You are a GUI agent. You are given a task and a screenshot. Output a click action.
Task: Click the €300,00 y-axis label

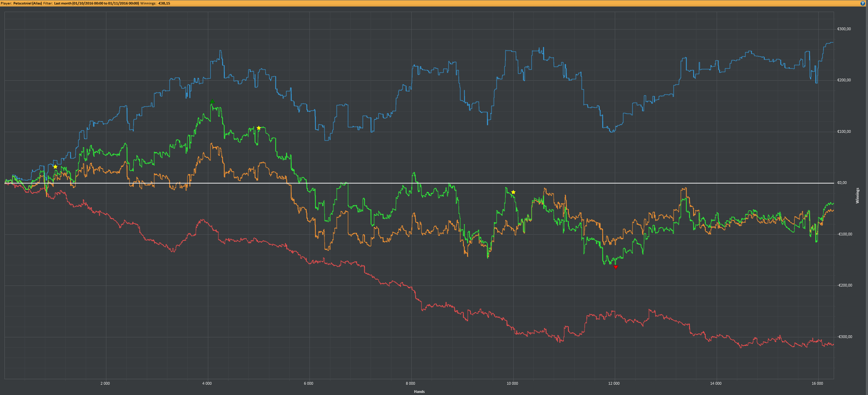[844, 29]
